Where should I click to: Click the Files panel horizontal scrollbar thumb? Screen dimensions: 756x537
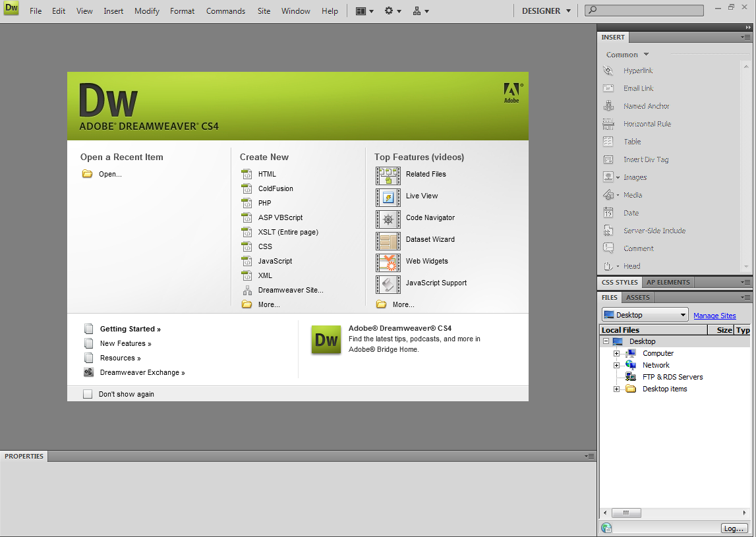625,513
